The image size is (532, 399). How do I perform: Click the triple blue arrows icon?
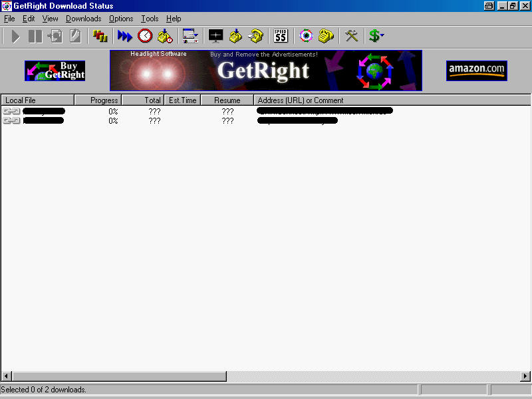pos(124,36)
